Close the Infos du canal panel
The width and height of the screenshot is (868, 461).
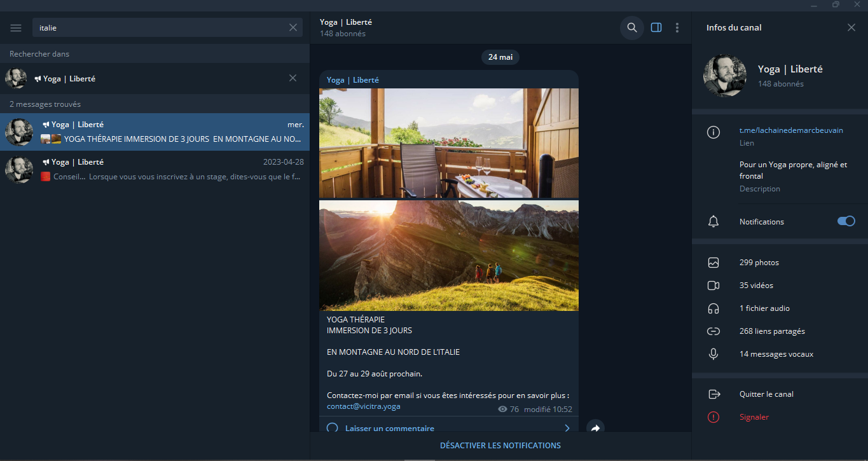click(x=851, y=27)
